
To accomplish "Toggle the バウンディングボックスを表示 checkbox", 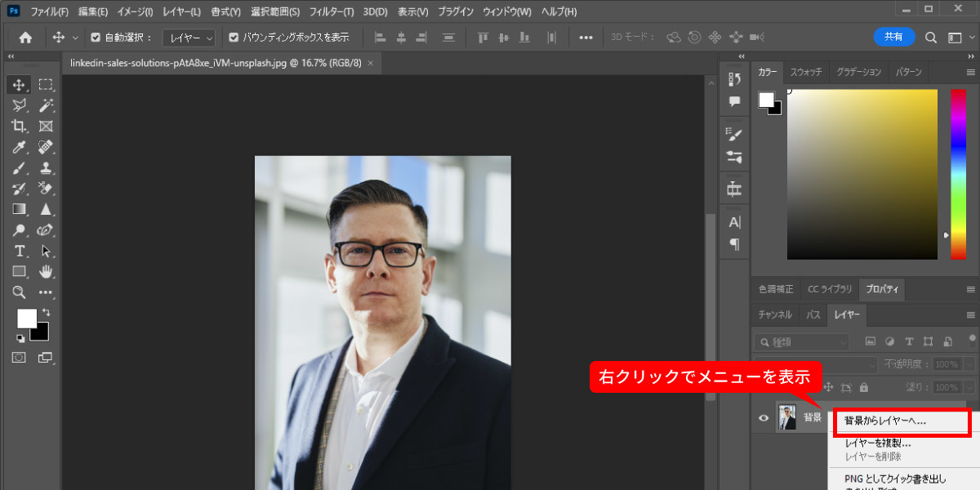I will [x=234, y=38].
